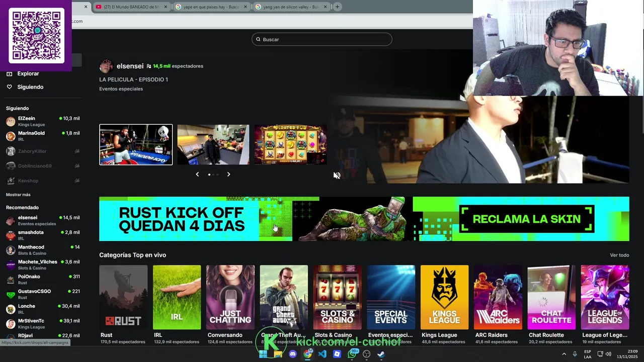The width and height of the screenshot is (644, 362).
Task: Close the 'yape en que paises hay' tab
Action: click(x=246, y=7)
